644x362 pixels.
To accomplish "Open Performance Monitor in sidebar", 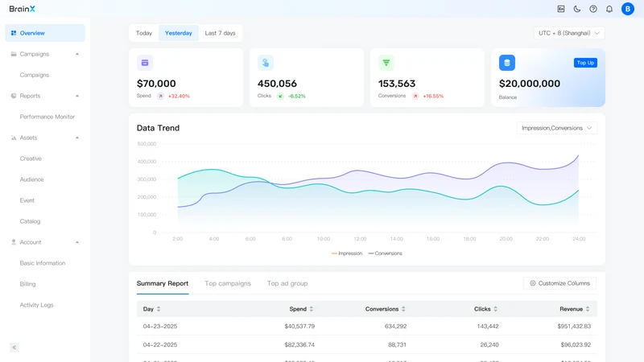I will click(x=47, y=117).
